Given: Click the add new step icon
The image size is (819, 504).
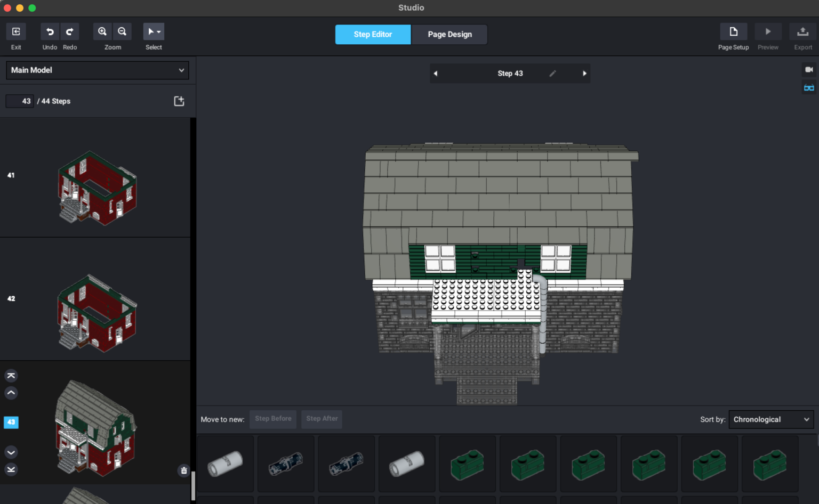Looking at the screenshot, I should click(x=179, y=100).
